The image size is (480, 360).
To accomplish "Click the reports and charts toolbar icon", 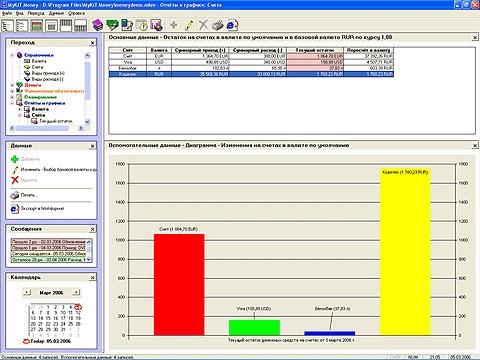I will (x=156, y=25).
